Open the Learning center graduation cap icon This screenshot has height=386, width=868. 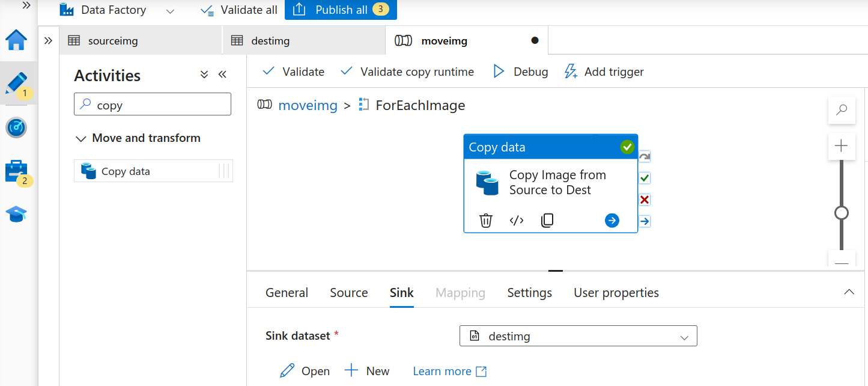[16, 215]
